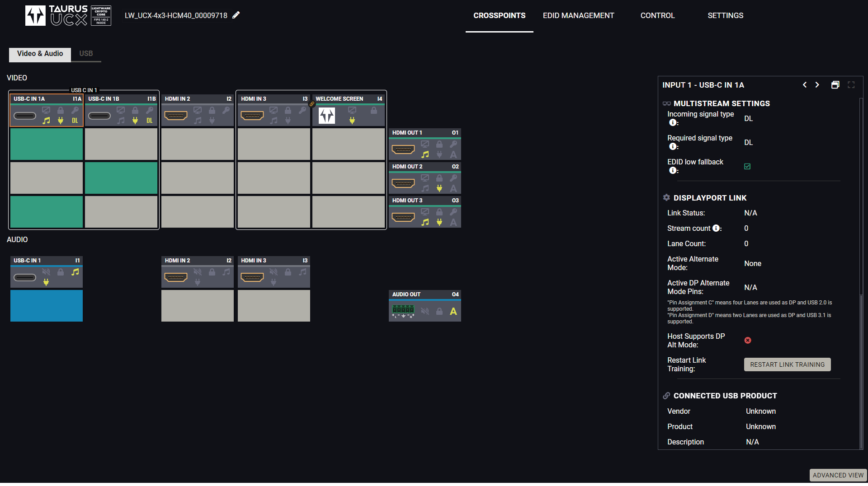Open the EDID Management tab
Screen dimensions: 868x486
pos(578,15)
